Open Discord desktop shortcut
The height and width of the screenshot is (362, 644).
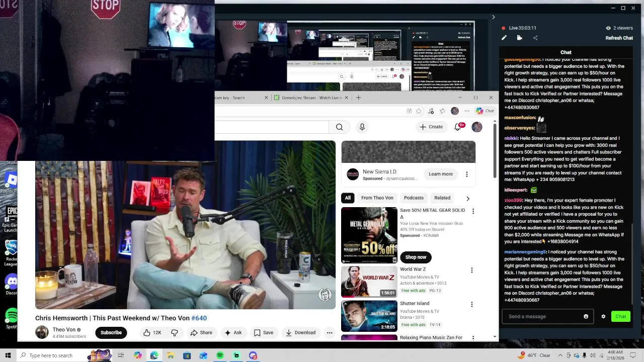pyautogui.click(x=11, y=285)
